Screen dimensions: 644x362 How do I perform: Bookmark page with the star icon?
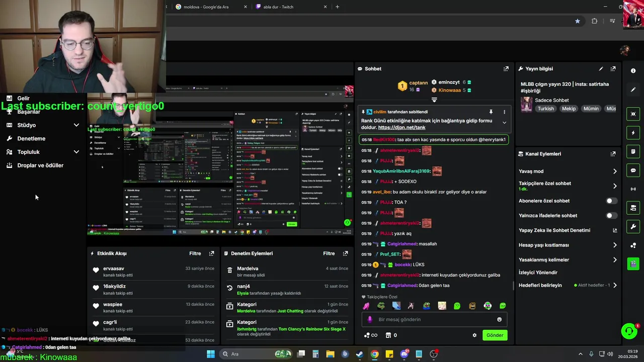coord(577,21)
